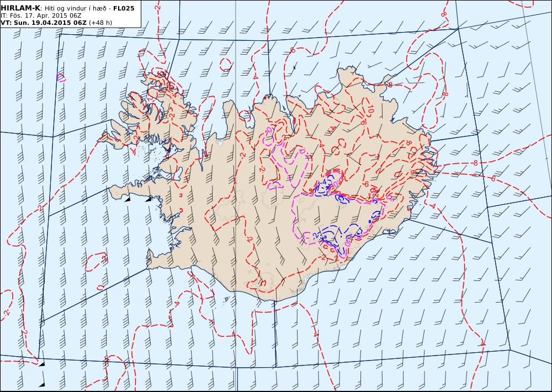Click the "Hiti og vindur í hæð" title text
This screenshot has height=392, width=552.
coord(75,8)
